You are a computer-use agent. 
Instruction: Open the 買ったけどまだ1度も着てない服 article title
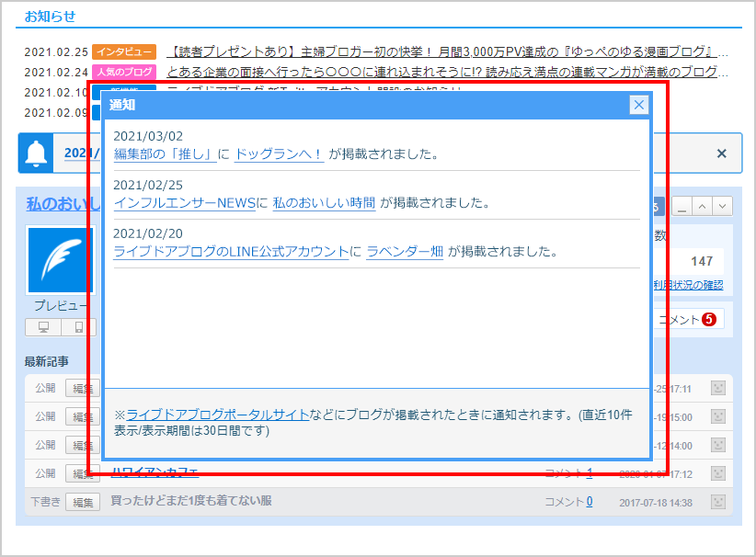point(191,501)
